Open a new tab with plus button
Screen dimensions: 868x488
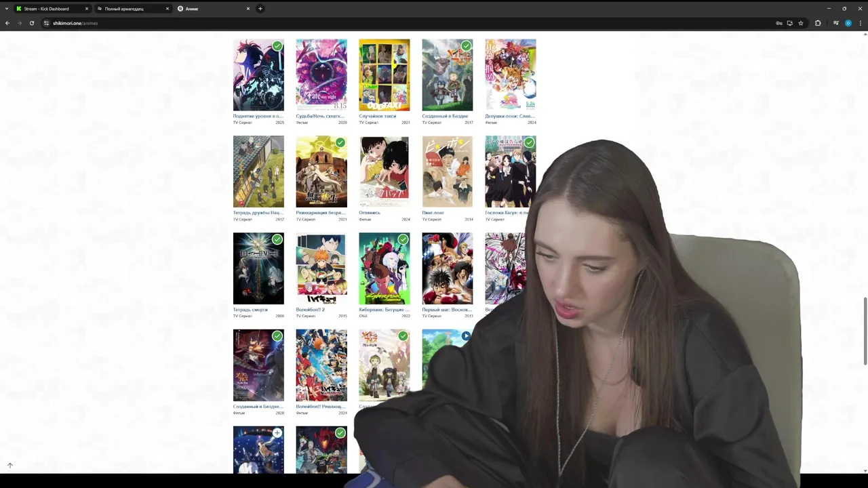tap(260, 9)
